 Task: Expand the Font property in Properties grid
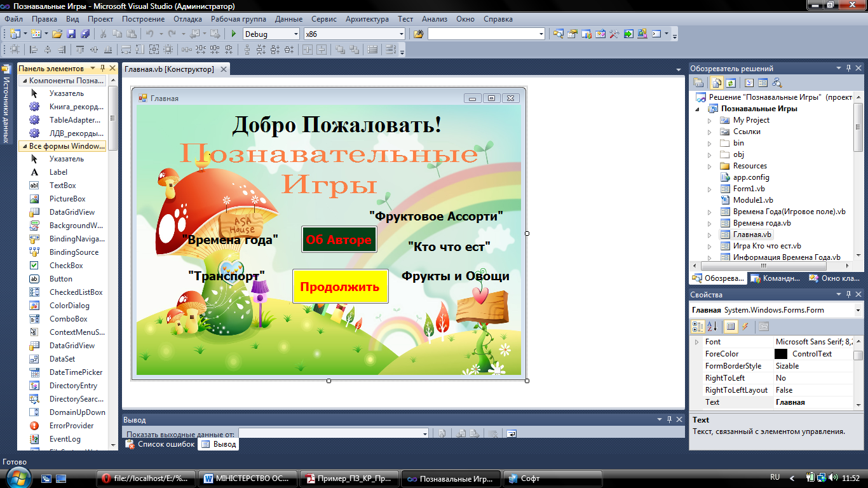pyautogui.click(x=695, y=342)
